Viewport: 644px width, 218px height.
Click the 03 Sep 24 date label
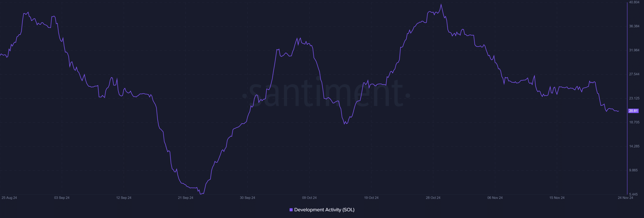click(62, 198)
